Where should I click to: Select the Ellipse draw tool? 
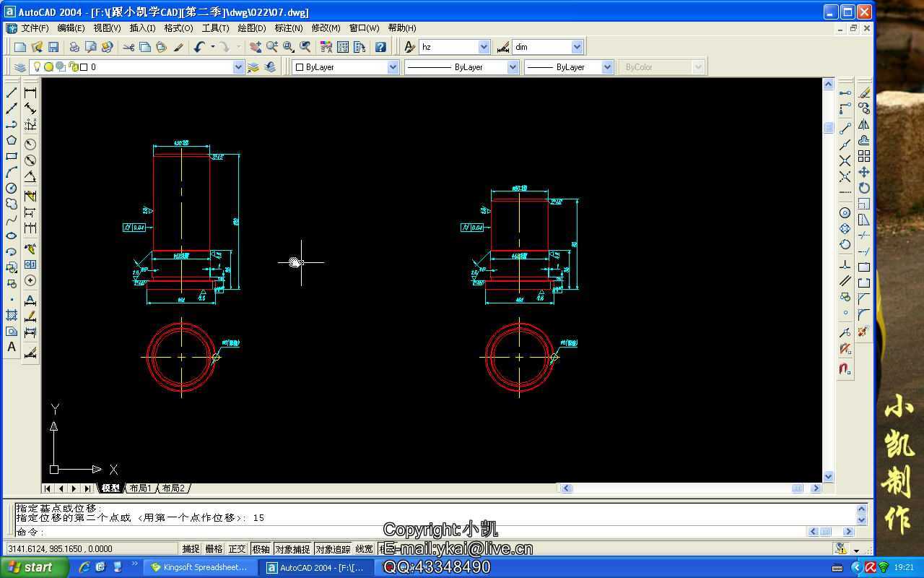(x=12, y=236)
